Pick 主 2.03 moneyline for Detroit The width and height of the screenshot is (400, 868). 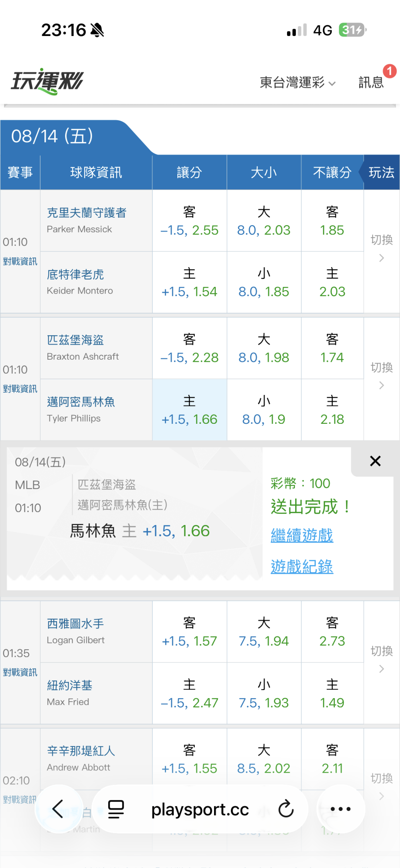[332, 283]
